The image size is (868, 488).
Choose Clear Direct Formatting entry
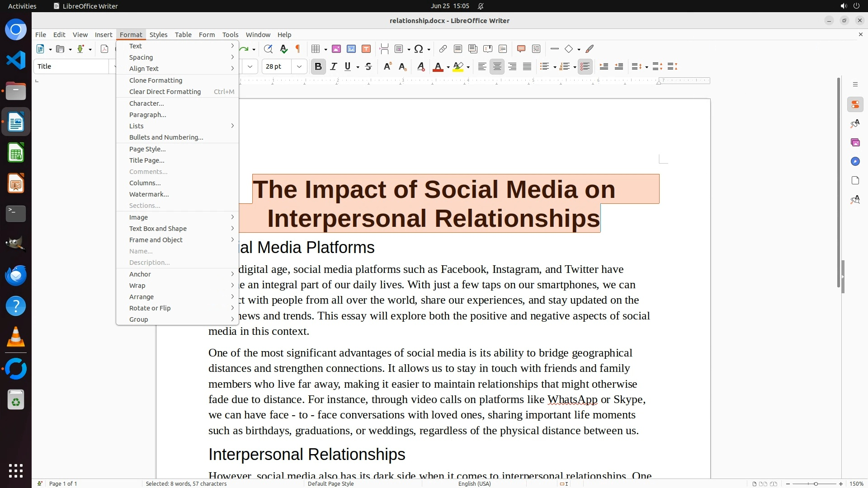(165, 92)
